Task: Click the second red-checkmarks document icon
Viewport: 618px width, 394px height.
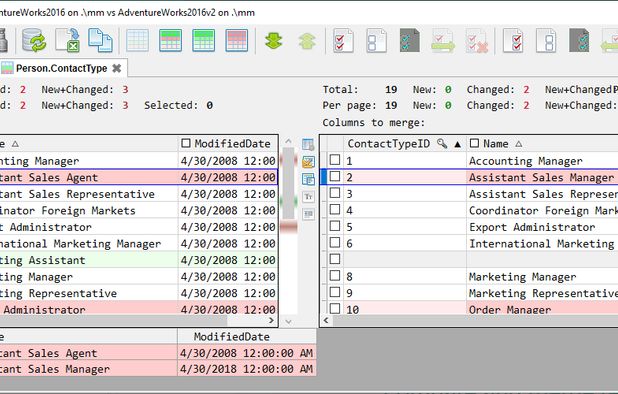Action: click(x=513, y=40)
